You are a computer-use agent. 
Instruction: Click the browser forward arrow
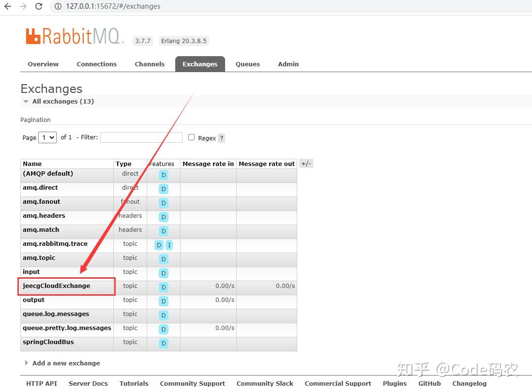(x=23, y=6)
